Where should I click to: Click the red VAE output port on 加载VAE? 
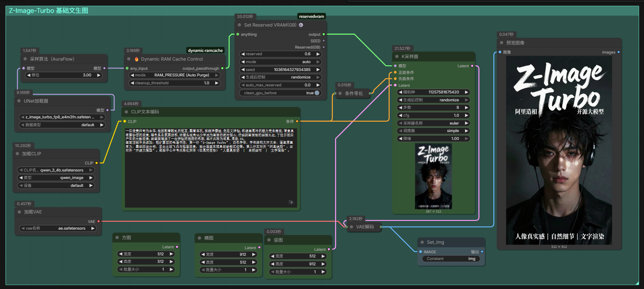coord(98,221)
